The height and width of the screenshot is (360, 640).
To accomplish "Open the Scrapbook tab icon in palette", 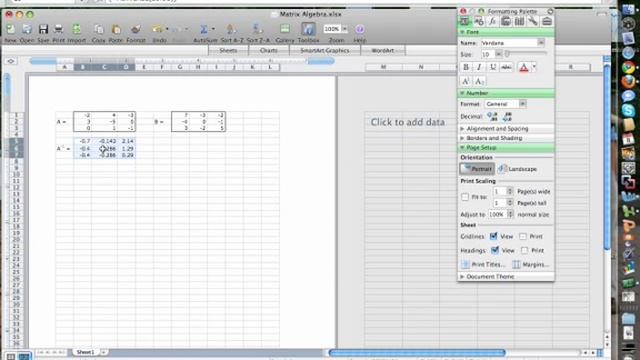I will click(x=506, y=21).
